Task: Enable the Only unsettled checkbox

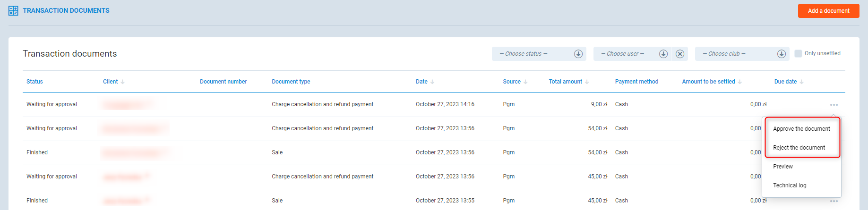Action: (798, 53)
